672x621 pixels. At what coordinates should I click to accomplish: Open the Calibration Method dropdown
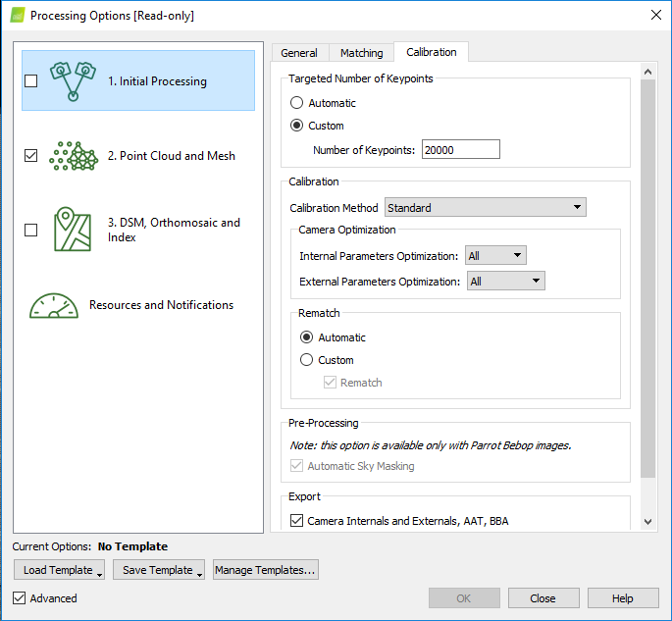point(485,208)
